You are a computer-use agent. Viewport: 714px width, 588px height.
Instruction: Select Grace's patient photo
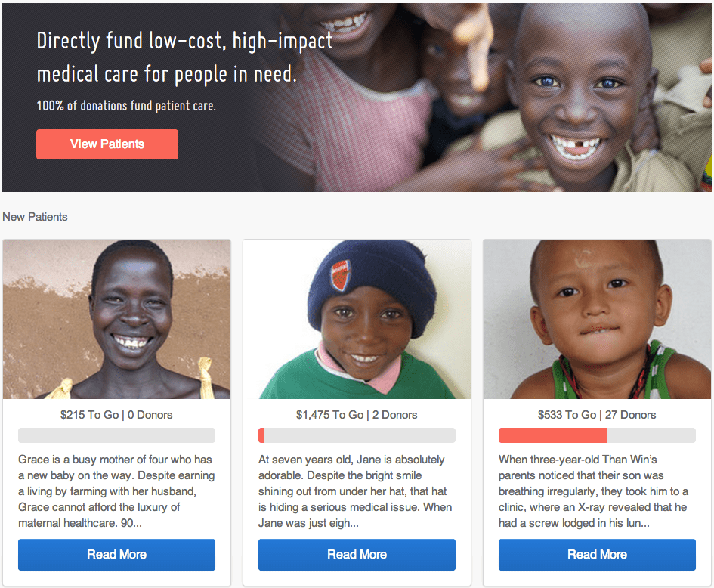point(116,319)
